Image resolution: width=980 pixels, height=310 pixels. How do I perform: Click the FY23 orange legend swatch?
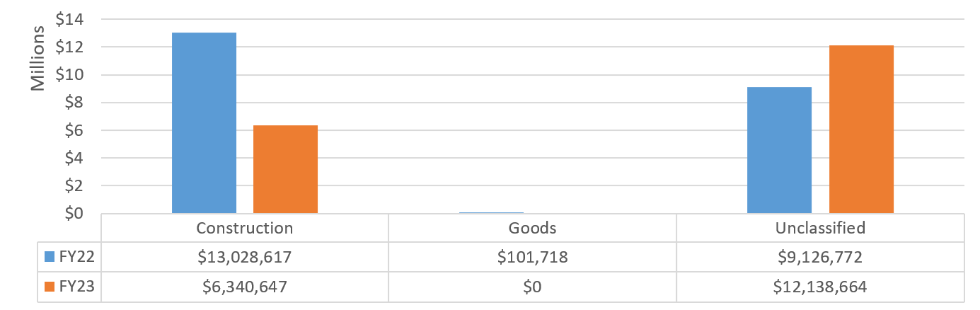click(49, 287)
